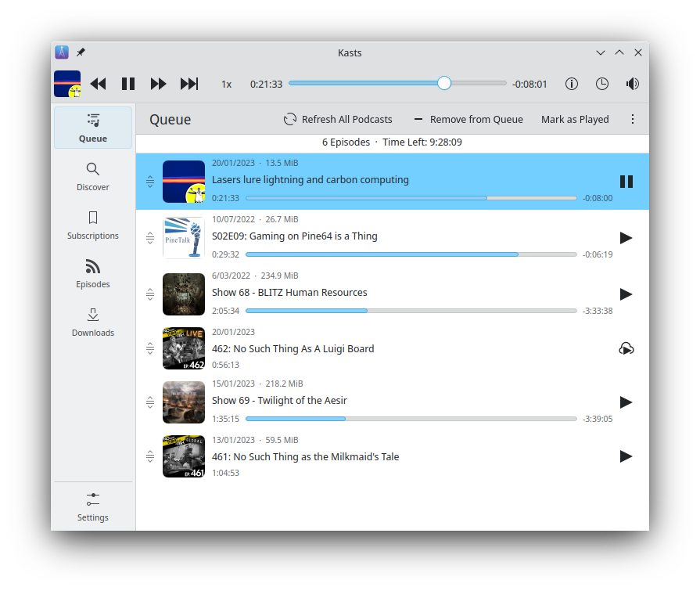Mute audio with the speaker icon
The width and height of the screenshot is (700, 591).
633,84
